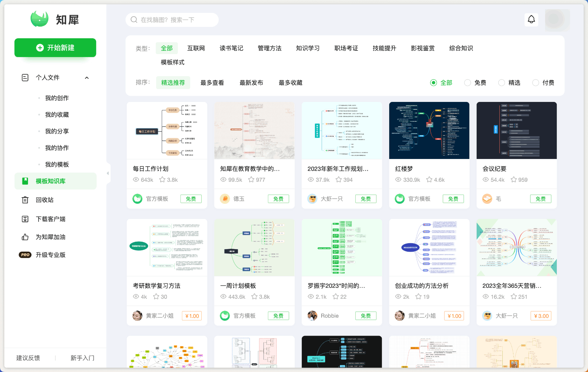The image size is (588, 372).
Task: Switch to the 读书笔记 category tab
Action: [x=231, y=48]
